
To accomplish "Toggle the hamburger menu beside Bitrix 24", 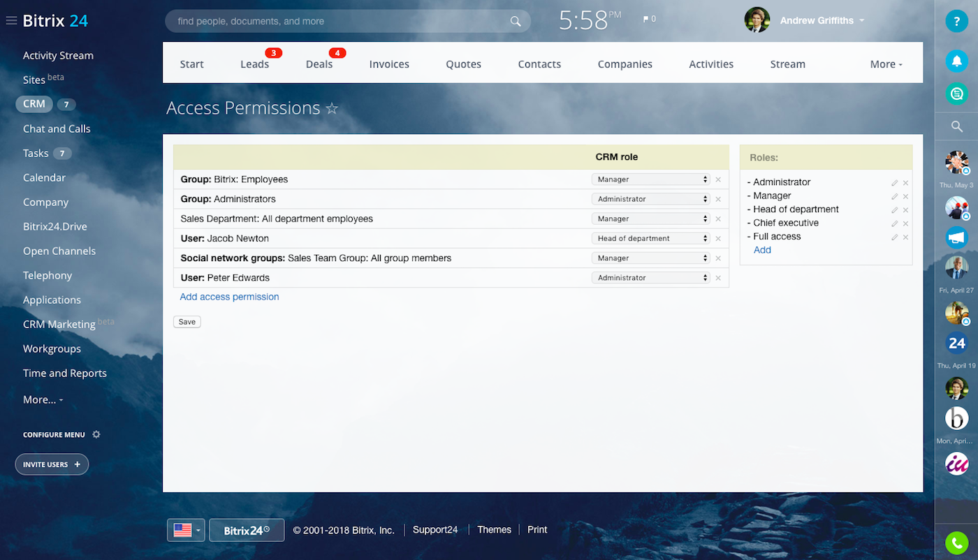I will tap(11, 21).
